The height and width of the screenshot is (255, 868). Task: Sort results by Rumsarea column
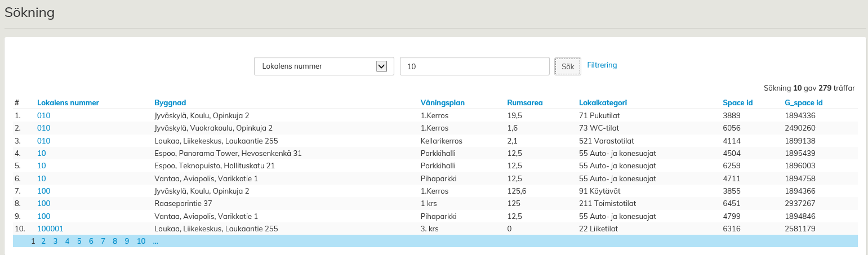pyautogui.click(x=525, y=102)
